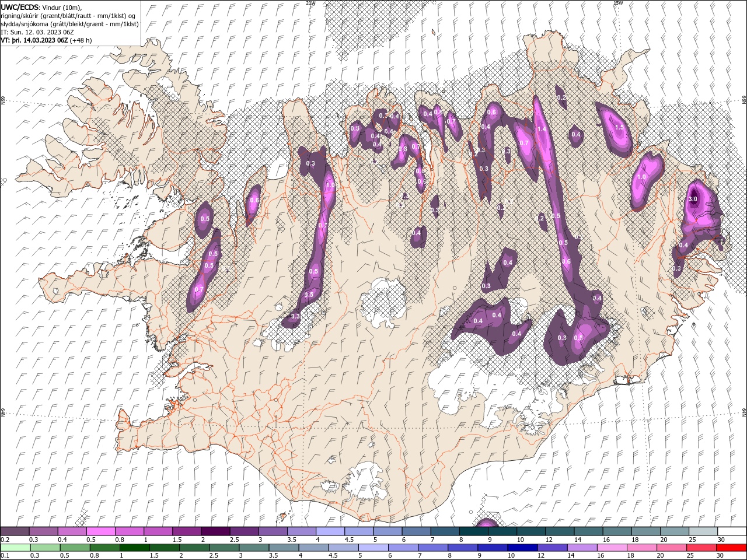Click the '30' label in the lower legend
Image resolution: width=747 pixels, height=560 pixels.
720,556
